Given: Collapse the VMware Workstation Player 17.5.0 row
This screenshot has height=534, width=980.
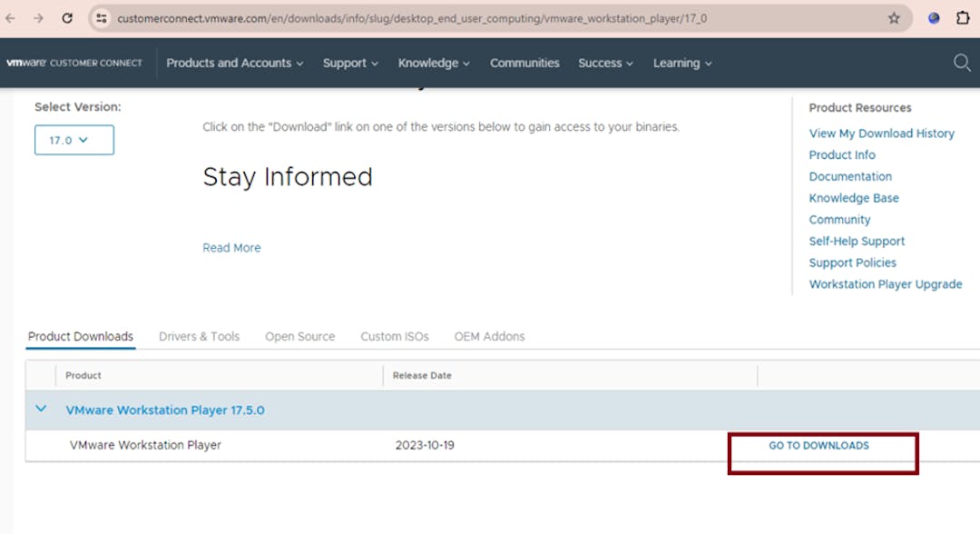Looking at the screenshot, I should (x=41, y=410).
